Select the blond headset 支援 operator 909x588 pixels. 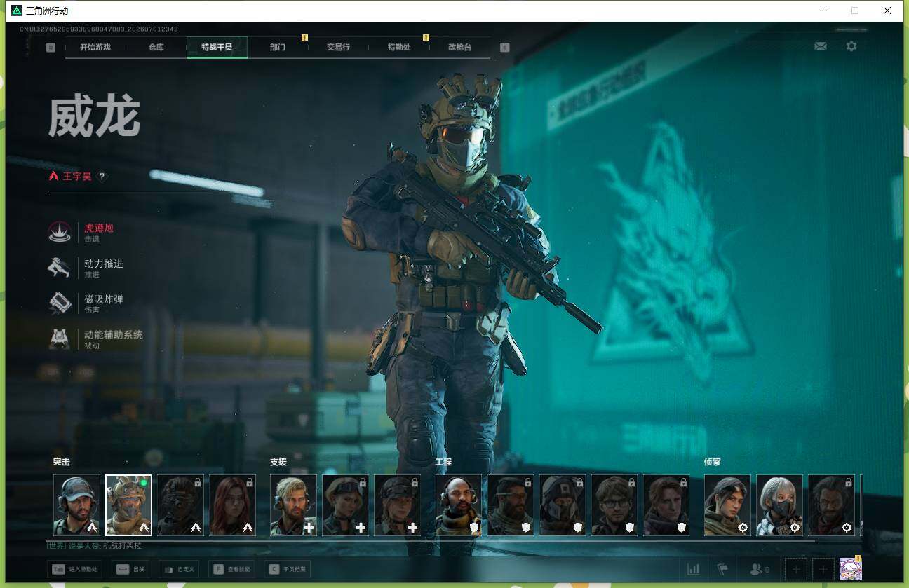coord(293,505)
